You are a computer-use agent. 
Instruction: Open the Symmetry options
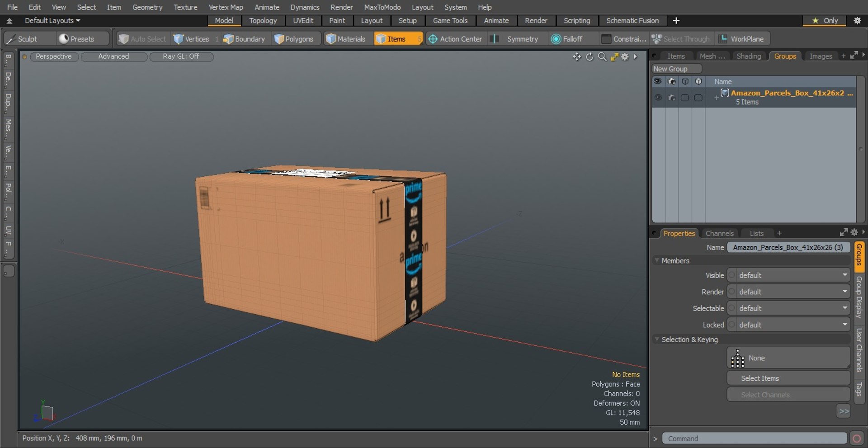pyautogui.click(x=517, y=39)
